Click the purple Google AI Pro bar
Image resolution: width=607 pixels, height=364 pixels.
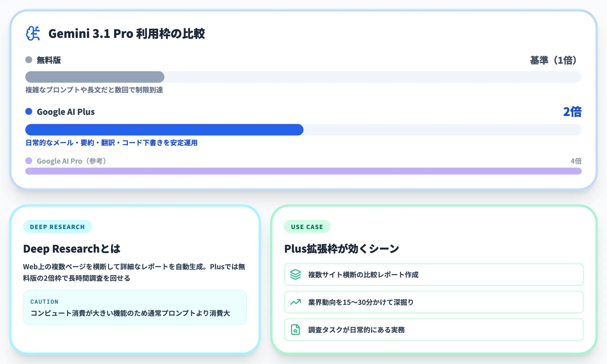pyautogui.click(x=303, y=171)
